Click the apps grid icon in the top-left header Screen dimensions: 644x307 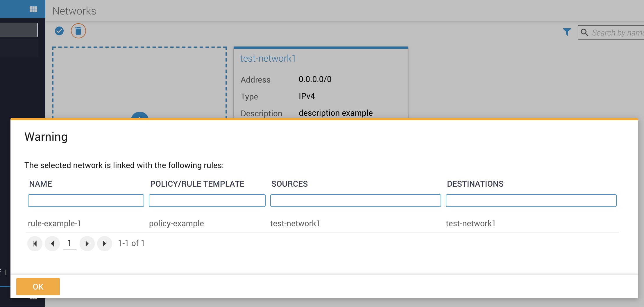pyautogui.click(x=33, y=9)
